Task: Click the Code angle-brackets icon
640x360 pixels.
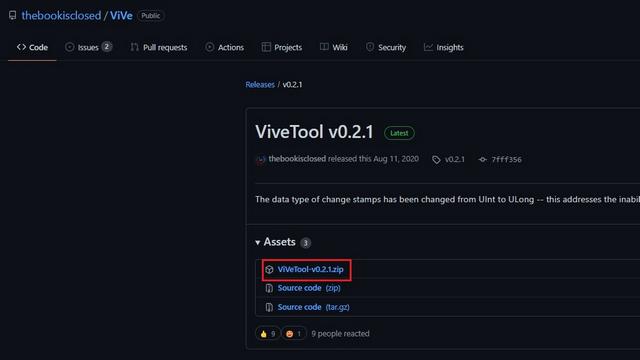Action: point(21,47)
